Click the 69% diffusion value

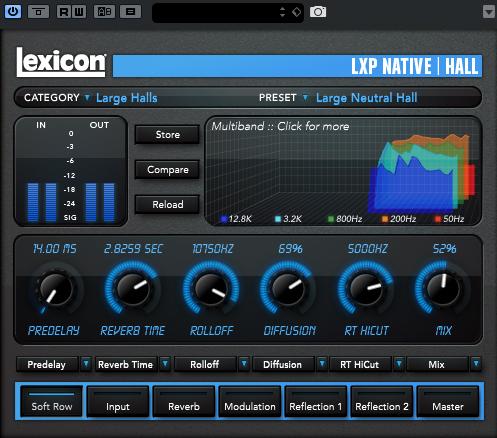click(290, 249)
